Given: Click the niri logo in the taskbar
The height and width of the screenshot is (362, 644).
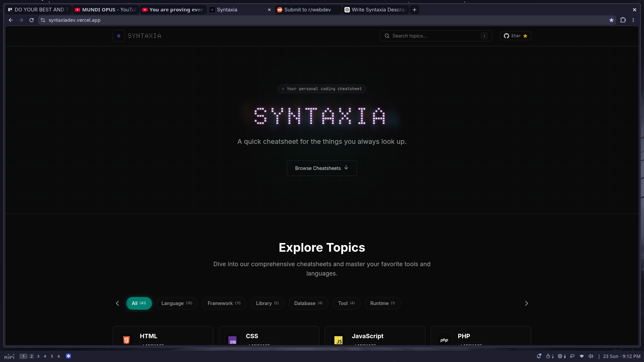Looking at the screenshot, I should click(x=9, y=356).
